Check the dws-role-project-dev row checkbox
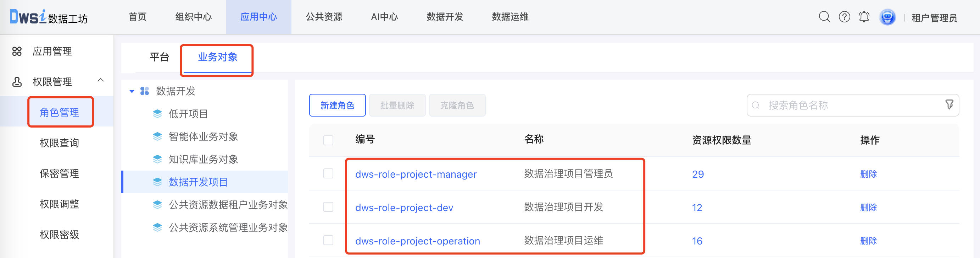Image resolution: width=980 pixels, height=258 pixels. point(328,207)
